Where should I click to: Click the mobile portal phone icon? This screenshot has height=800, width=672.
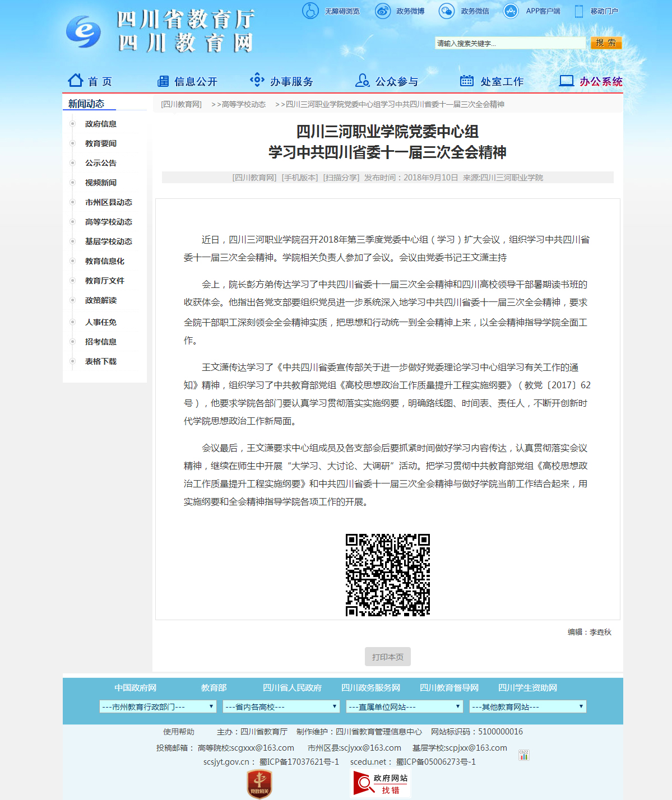[579, 11]
